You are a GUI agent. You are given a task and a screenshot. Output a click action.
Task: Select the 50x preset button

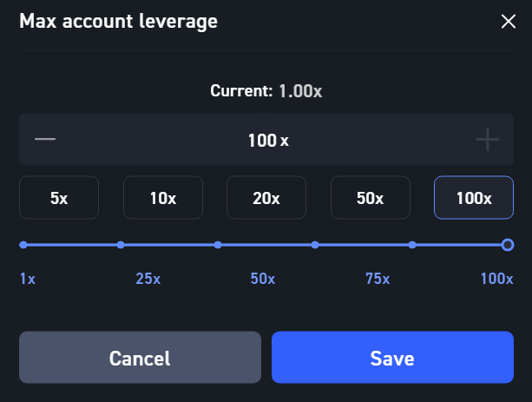(x=370, y=198)
